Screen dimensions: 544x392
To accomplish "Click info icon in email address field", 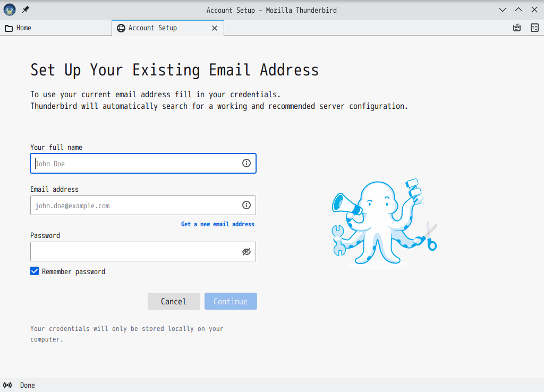I will [x=246, y=205].
